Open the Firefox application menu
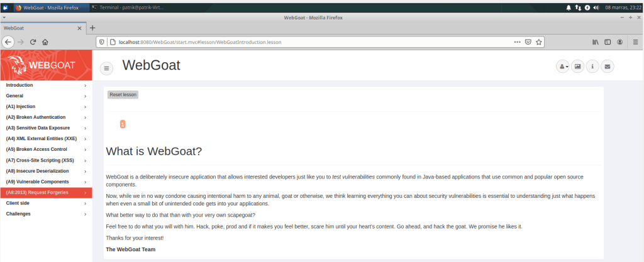The image size is (644, 262). [635, 42]
